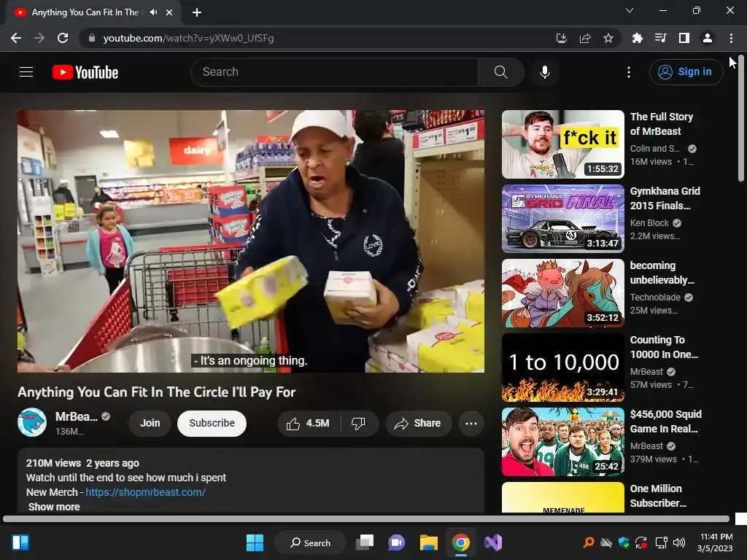The width and height of the screenshot is (747, 560).
Task: Open more actions ellipsis under the video
Action: tap(471, 424)
